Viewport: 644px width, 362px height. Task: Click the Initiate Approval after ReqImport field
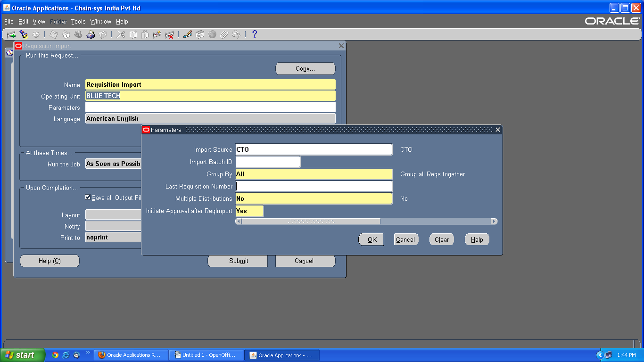249,211
